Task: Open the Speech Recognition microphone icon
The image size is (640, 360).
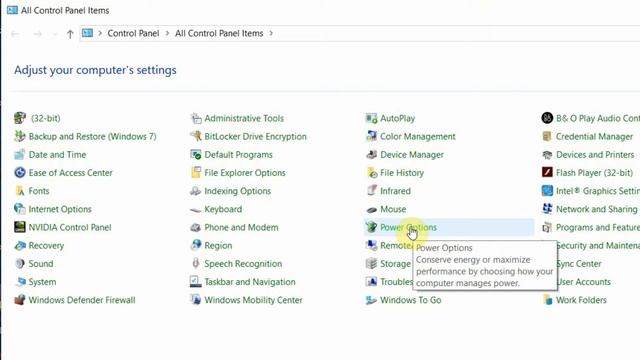Action: (x=196, y=264)
